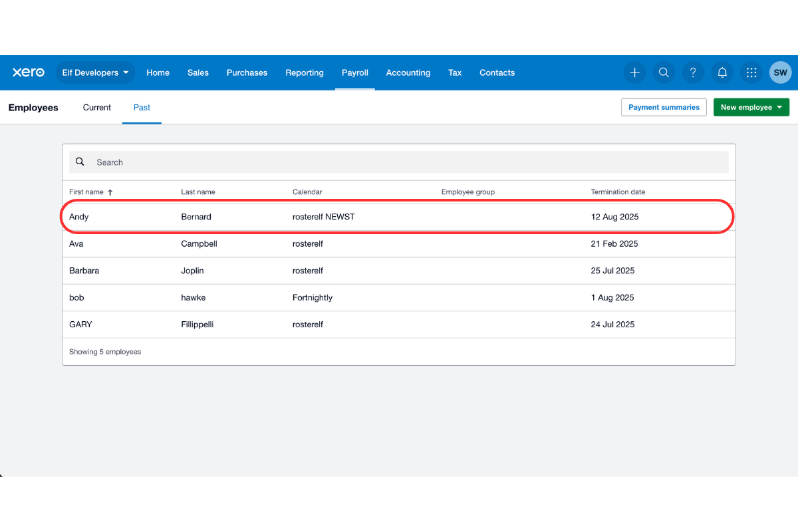This screenshot has width=798, height=532.
Task: Open the Payroll menu
Action: 354,72
